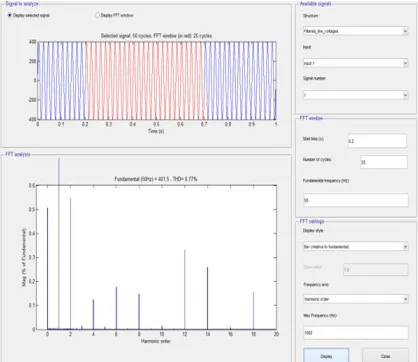Open the Structure dropdown
The image size is (418, 362).
[355, 31]
